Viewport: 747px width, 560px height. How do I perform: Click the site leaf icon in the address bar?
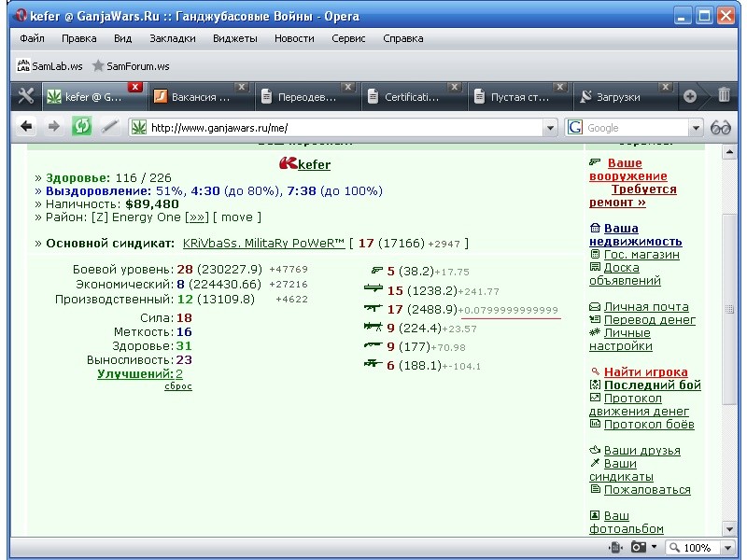point(138,127)
